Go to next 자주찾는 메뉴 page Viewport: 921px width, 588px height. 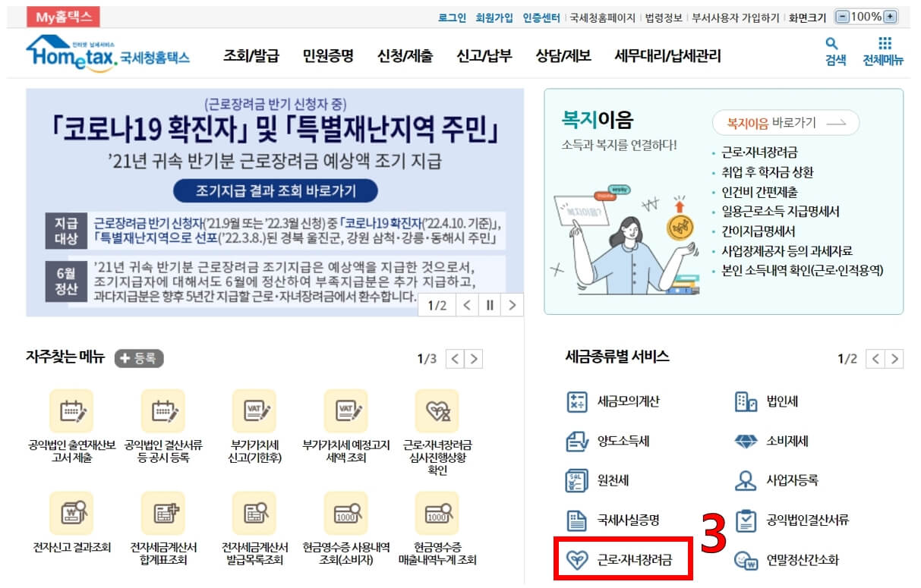tap(474, 359)
